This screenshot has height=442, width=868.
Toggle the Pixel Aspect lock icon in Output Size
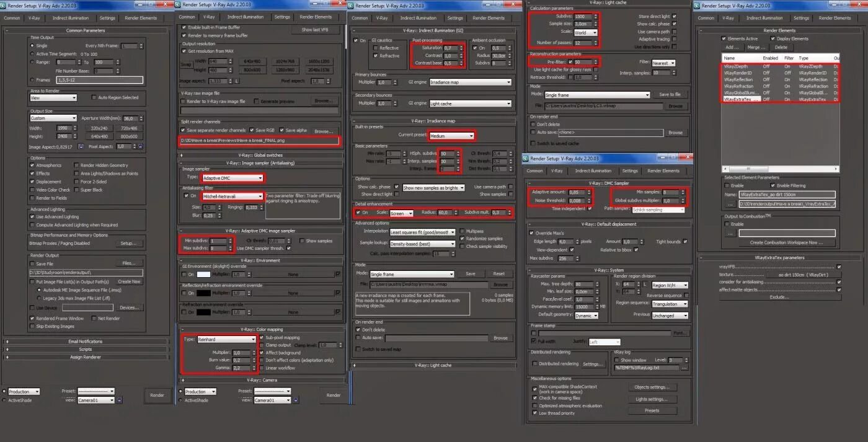click(141, 146)
